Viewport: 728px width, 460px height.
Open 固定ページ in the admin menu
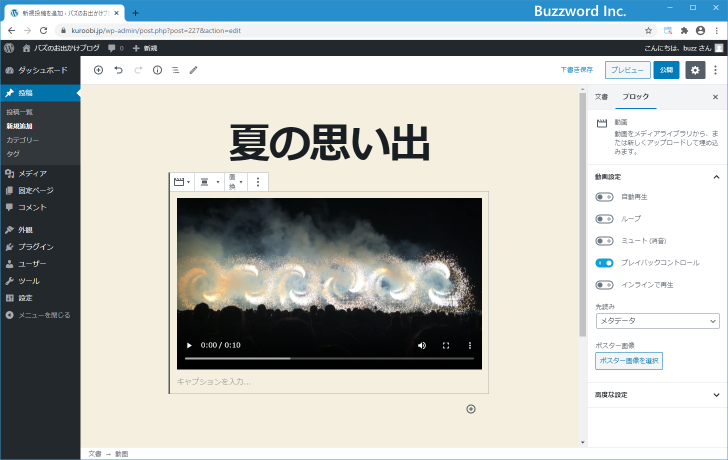pos(40,190)
